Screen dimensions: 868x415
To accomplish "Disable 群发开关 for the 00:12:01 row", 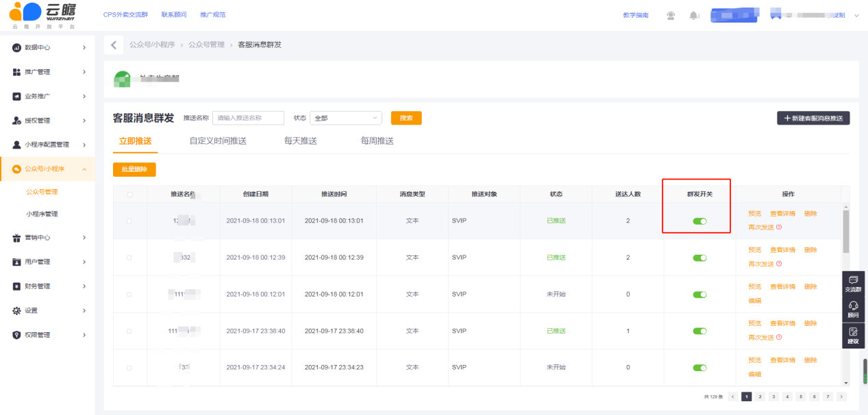I will pyautogui.click(x=699, y=294).
